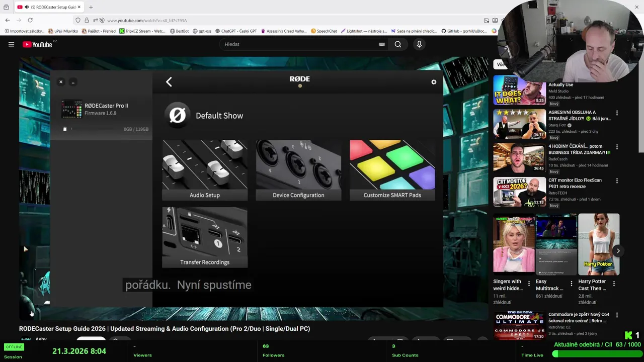Open the uPaji Mluvitko bookmark
Image resolution: width=644 pixels, height=362 pixels.
click(x=63, y=31)
